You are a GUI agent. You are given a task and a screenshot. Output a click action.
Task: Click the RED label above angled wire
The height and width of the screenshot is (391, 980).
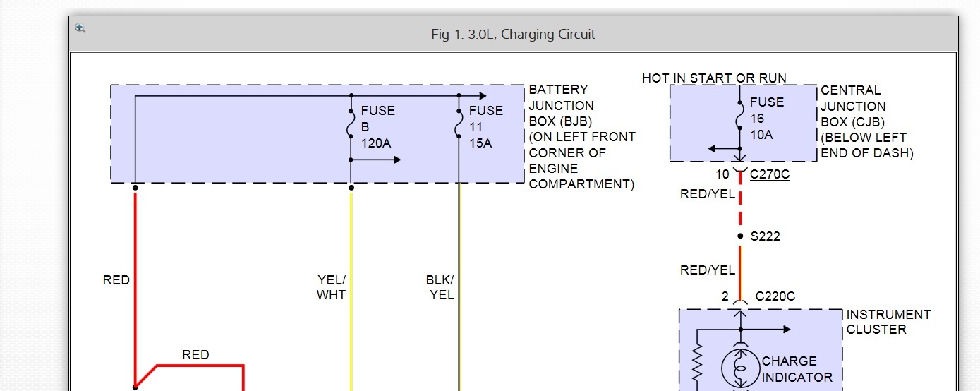(195, 355)
